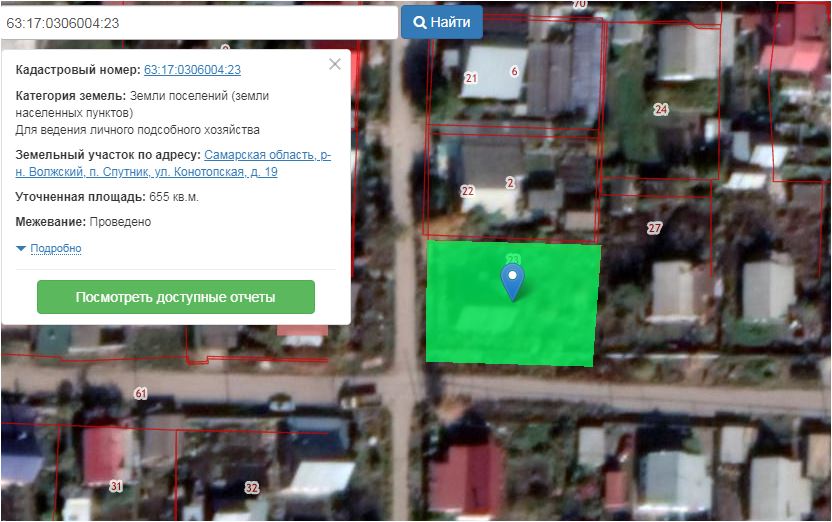Focus the cadastral number search field

(x=199, y=23)
